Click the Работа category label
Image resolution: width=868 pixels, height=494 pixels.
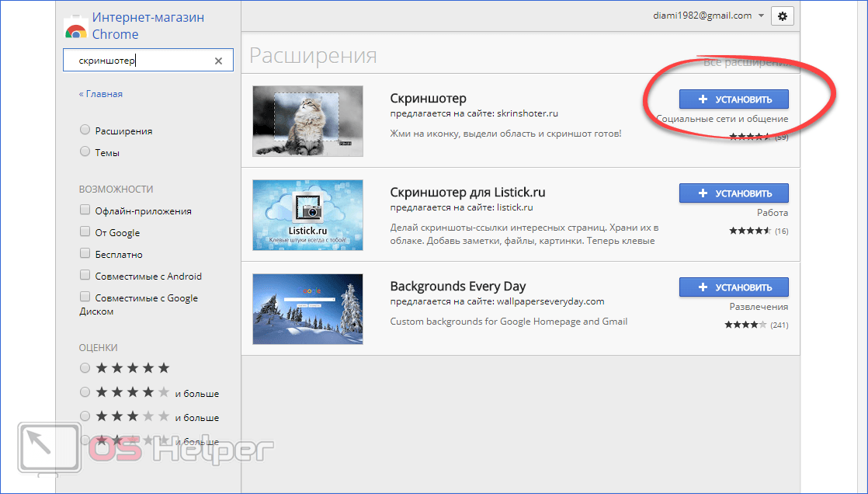click(x=773, y=213)
